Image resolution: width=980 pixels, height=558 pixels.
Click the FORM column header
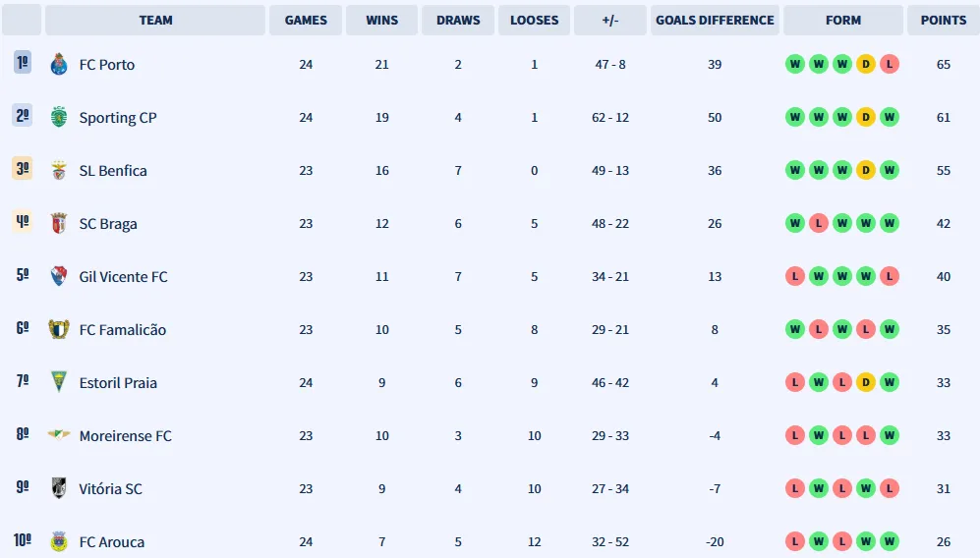pos(843,20)
